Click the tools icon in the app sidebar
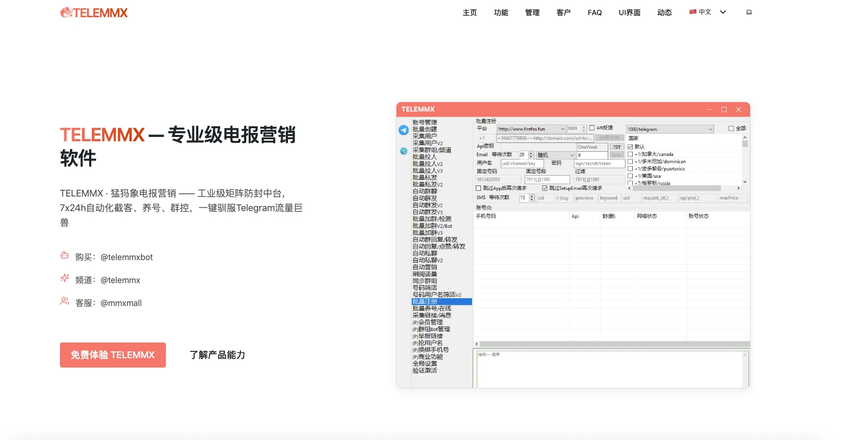The height and width of the screenshot is (440, 868). [x=403, y=151]
